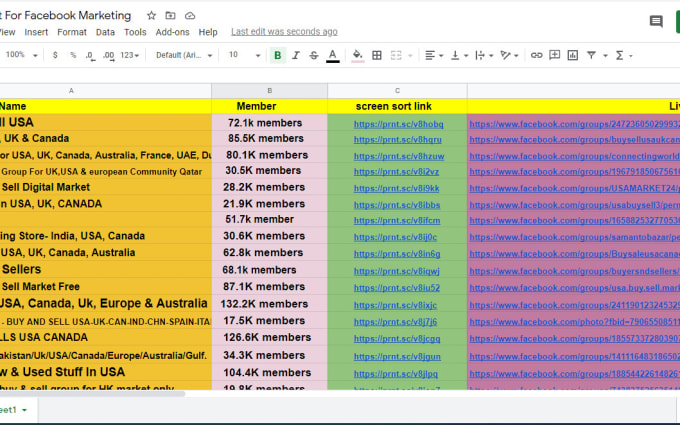Select cell 51.7k member
The height and width of the screenshot is (425, 680).
coord(269,219)
